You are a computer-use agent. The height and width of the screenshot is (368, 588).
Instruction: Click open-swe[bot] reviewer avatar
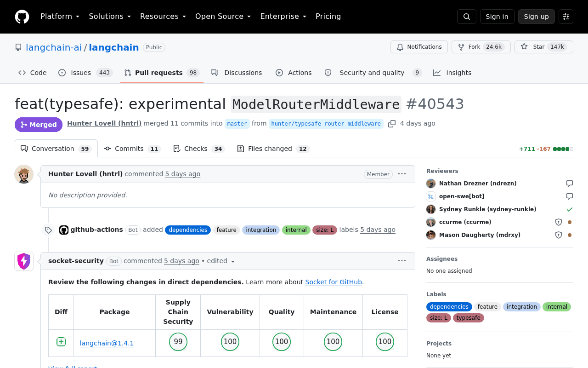tap(431, 196)
